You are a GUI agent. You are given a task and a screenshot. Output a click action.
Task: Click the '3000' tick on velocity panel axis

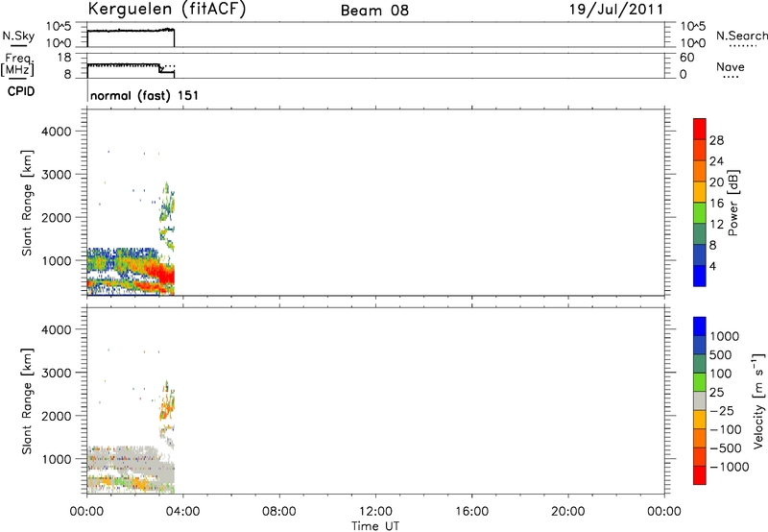pyautogui.click(x=57, y=373)
